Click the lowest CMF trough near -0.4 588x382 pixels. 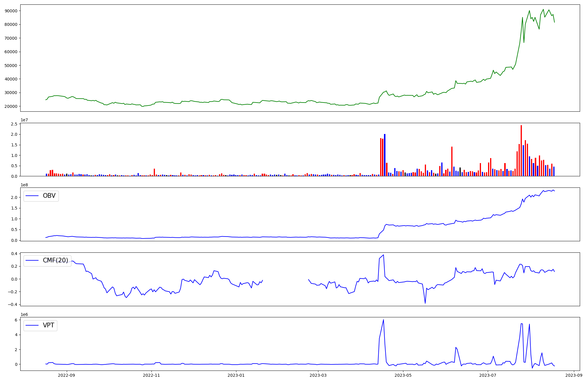(x=425, y=303)
